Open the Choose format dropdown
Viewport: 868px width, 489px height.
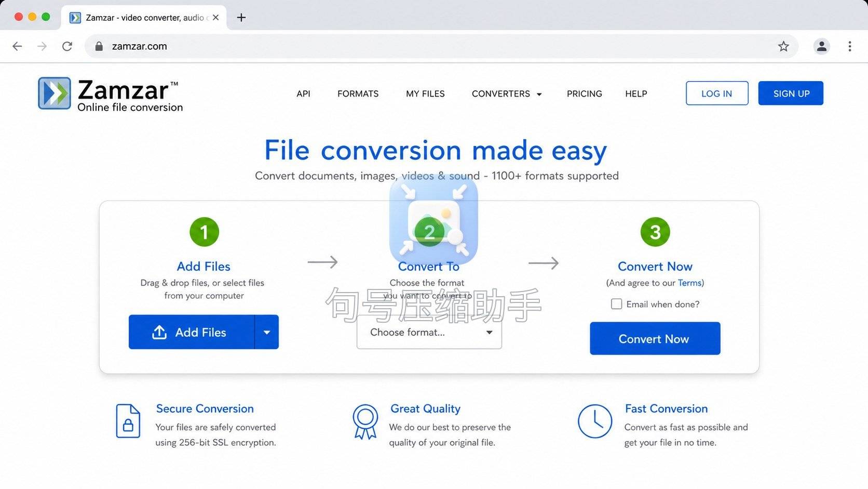[429, 333]
